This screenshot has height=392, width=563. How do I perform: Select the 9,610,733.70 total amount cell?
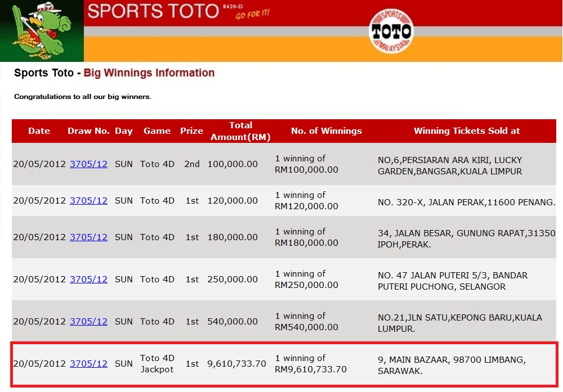click(236, 364)
